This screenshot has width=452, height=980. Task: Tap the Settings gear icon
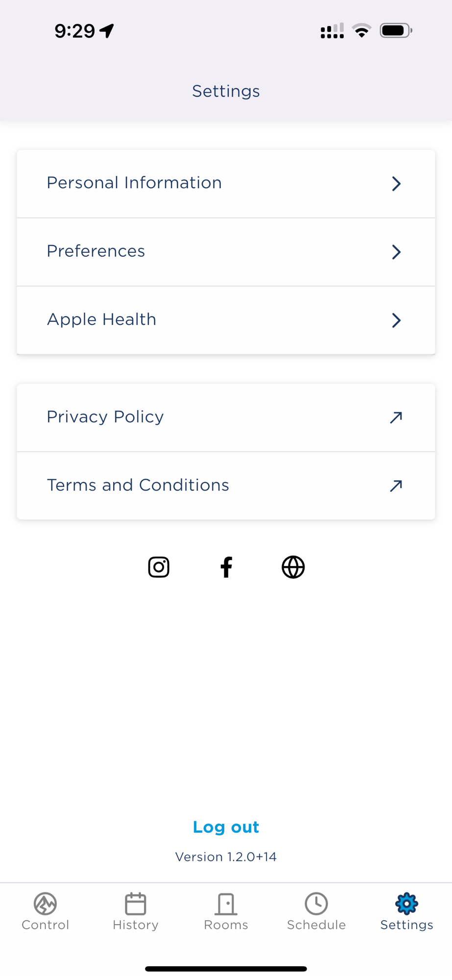click(406, 904)
